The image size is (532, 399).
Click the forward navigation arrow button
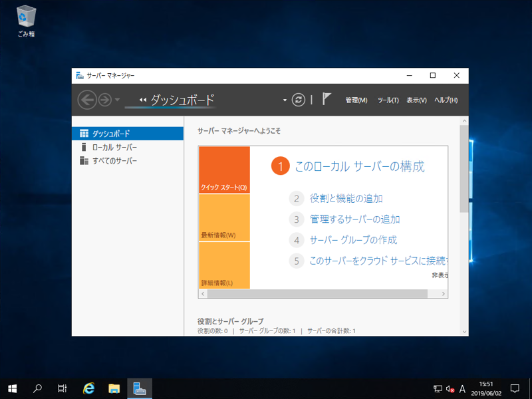click(105, 100)
